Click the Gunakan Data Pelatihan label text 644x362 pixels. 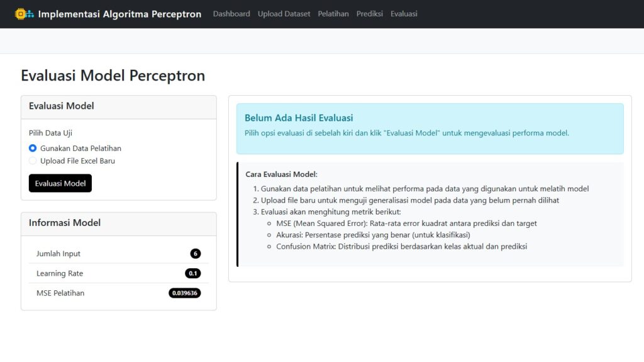click(80, 148)
